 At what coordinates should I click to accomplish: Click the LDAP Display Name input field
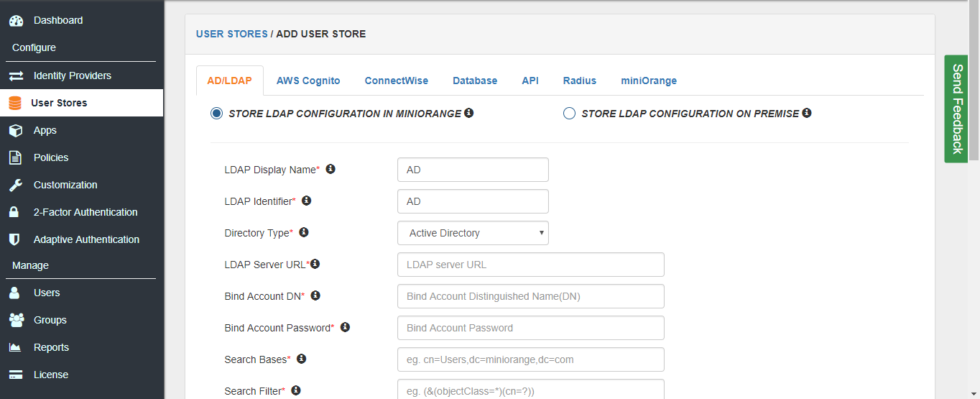(473, 170)
